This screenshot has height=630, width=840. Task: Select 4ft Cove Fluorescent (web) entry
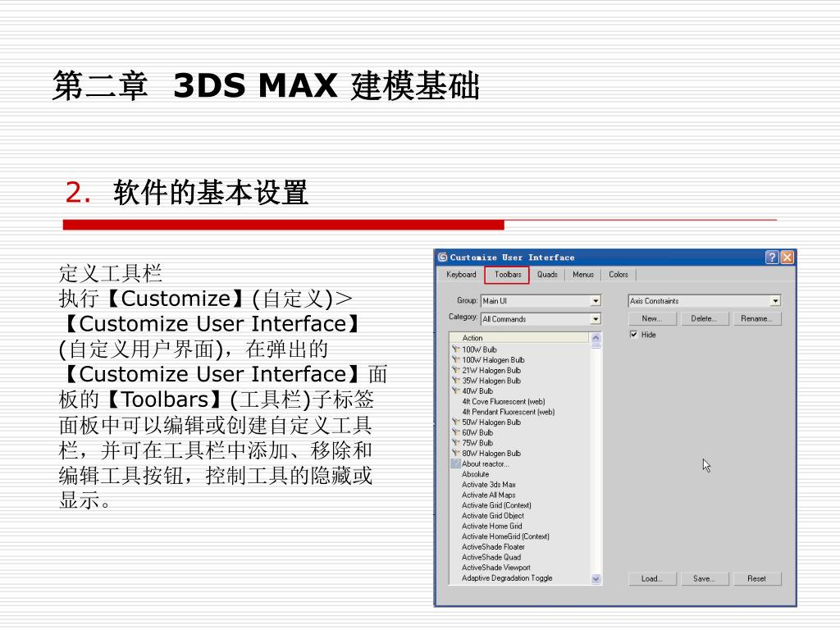point(504,401)
